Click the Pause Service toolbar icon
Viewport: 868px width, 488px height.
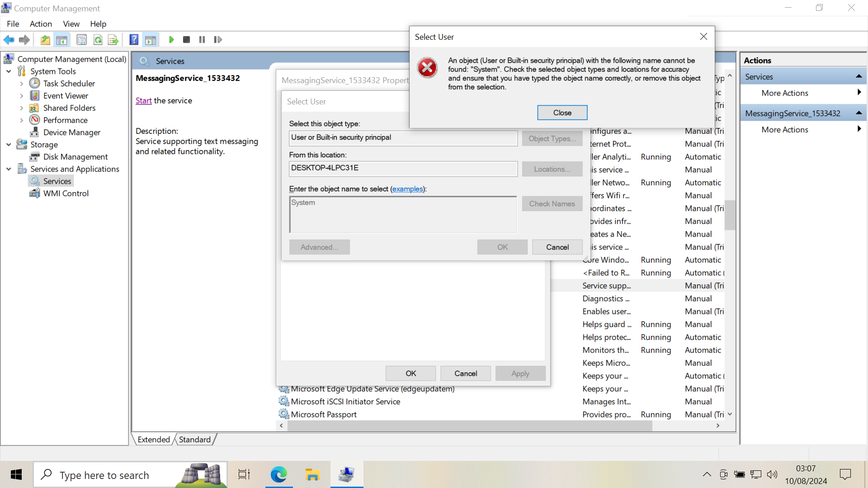click(202, 40)
